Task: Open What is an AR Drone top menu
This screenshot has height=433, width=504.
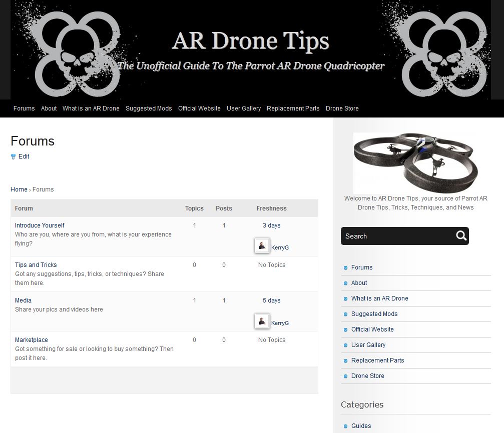Action: coord(91,108)
